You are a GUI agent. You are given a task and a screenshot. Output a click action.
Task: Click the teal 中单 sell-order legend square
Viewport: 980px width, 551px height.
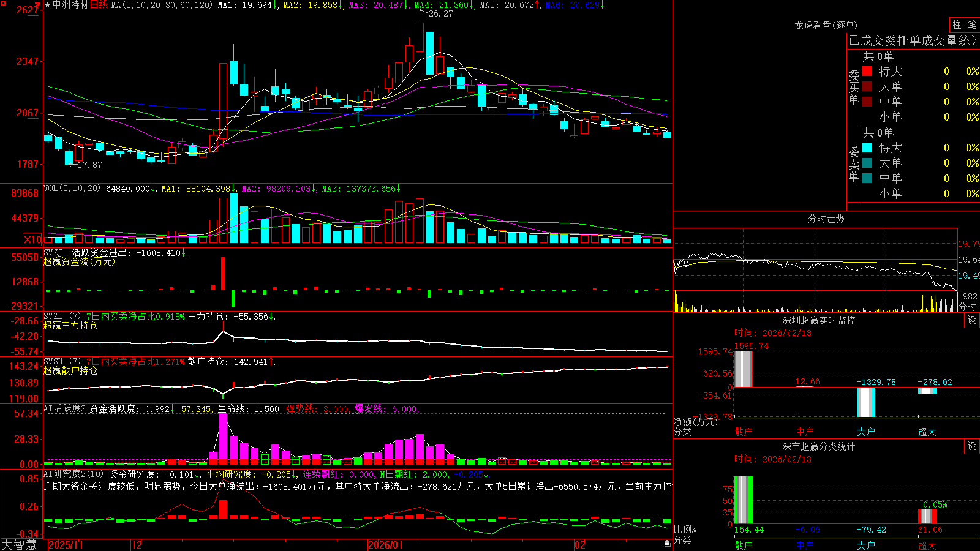867,178
